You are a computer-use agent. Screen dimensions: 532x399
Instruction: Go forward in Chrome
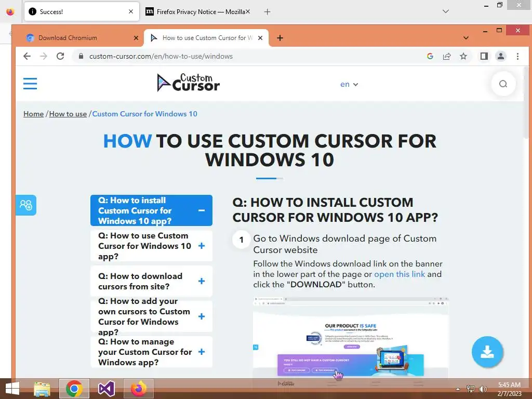(x=44, y=56)
